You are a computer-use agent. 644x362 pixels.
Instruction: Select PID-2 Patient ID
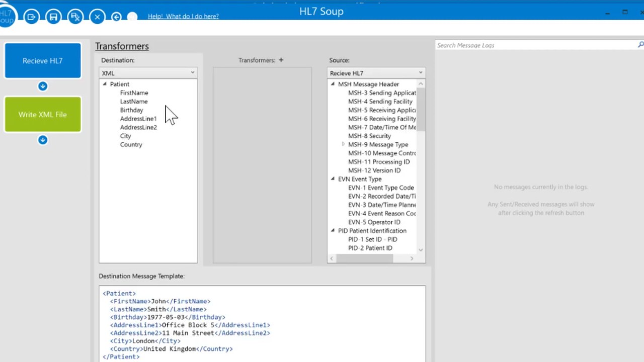[370, 248]
